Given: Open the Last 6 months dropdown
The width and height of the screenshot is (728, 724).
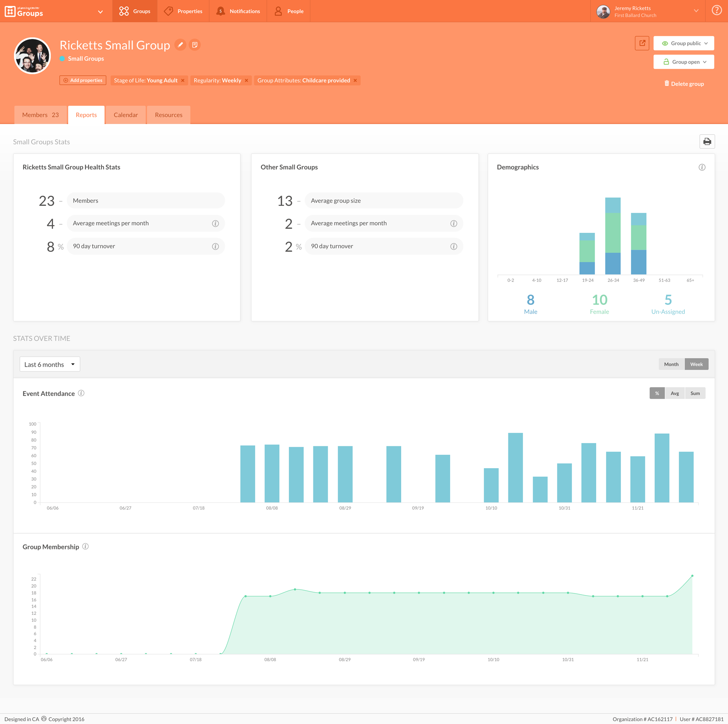Looking at the screenshot, I should (49, 364).
